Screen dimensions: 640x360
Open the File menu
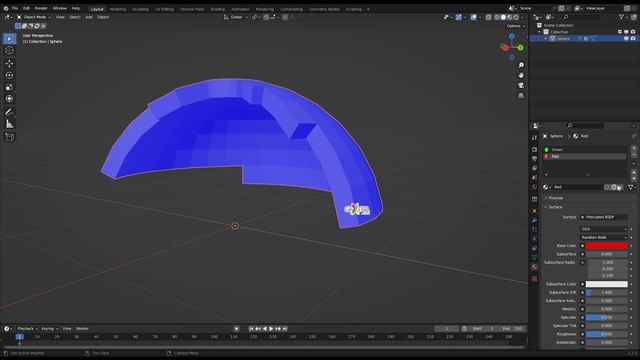(15, 8)
